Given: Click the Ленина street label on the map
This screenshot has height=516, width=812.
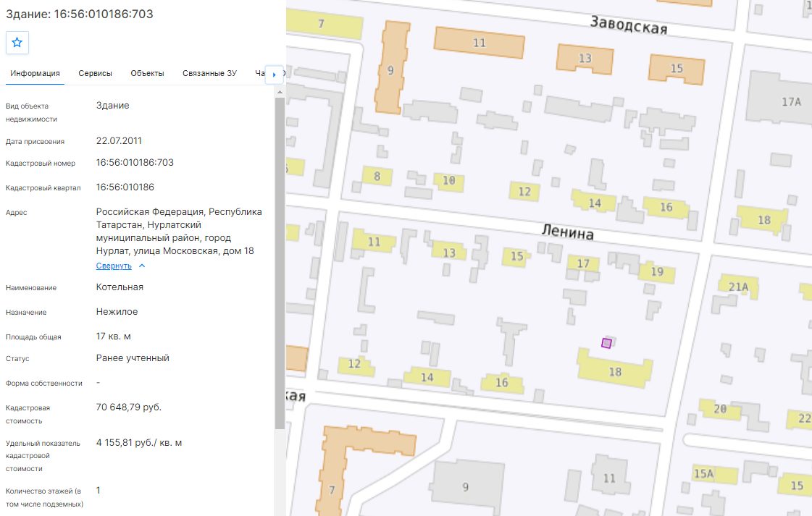Looking at the screenshot, I should [568, 232].
